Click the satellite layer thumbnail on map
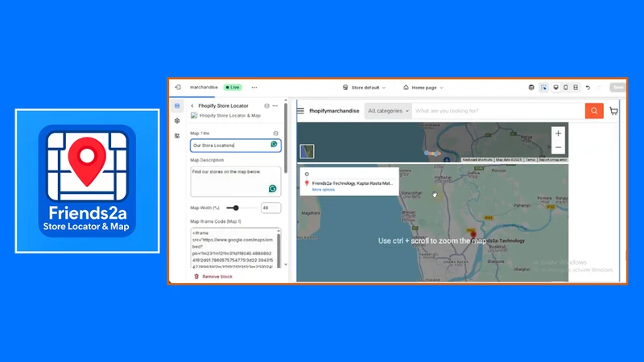The image size is (644, 362). 307,151
